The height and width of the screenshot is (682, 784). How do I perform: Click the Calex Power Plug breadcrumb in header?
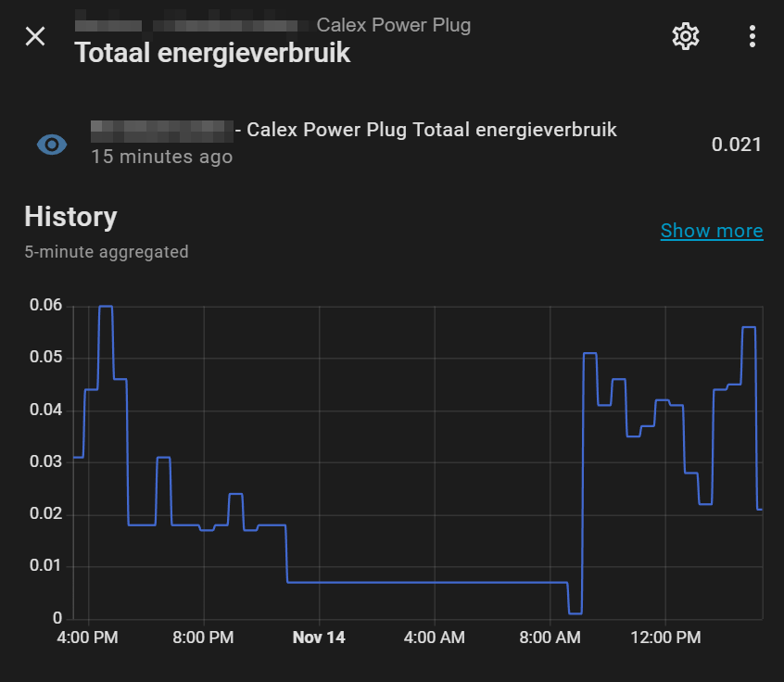pos(393,25)
